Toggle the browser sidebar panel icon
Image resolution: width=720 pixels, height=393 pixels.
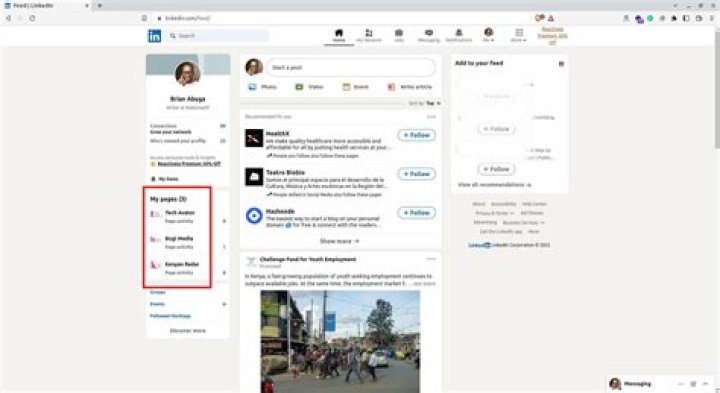(686, 18)
